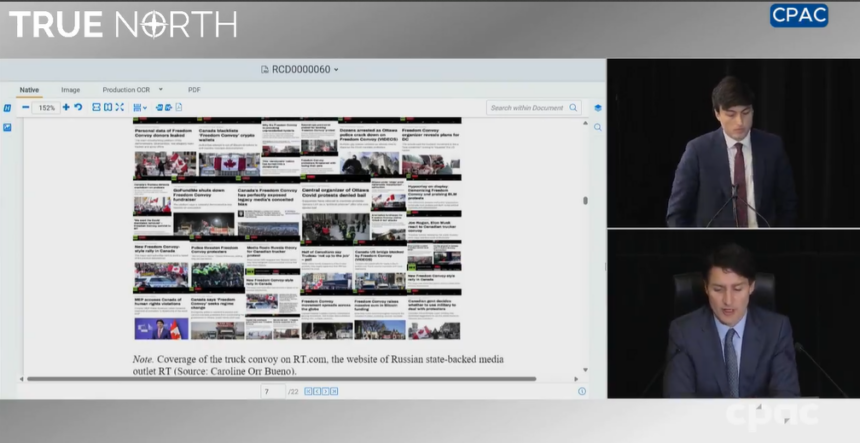Viewport: 860px width, 443px height.
Task: Expand the Production OCR dropdown arrow
Action: tap(160, 90)
